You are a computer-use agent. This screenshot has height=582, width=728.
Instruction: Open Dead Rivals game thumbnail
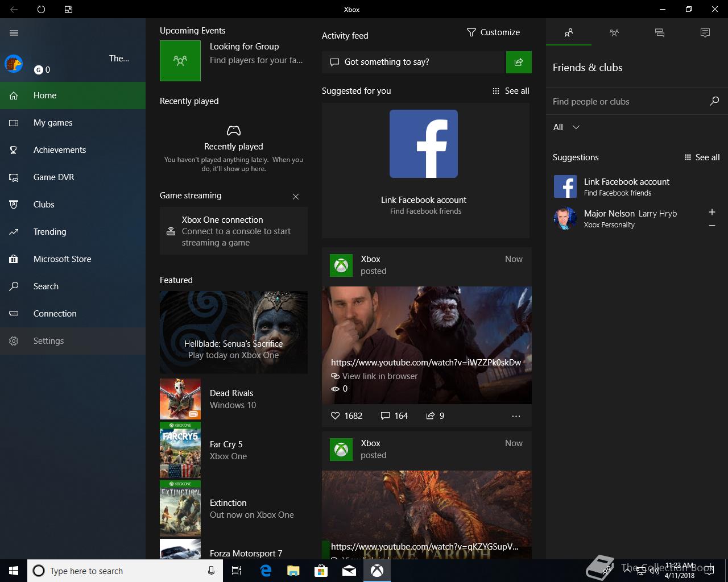[x=180, y=399]
